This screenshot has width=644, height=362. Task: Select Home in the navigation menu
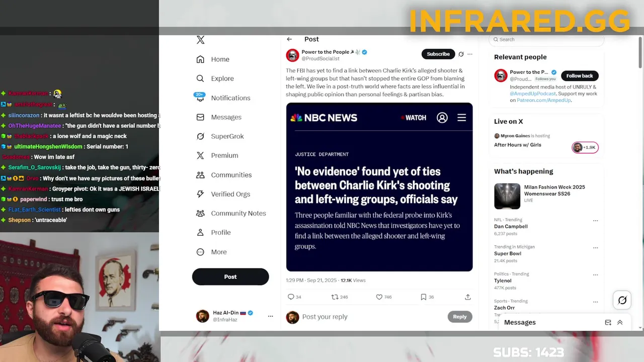(x=220, y=59)
